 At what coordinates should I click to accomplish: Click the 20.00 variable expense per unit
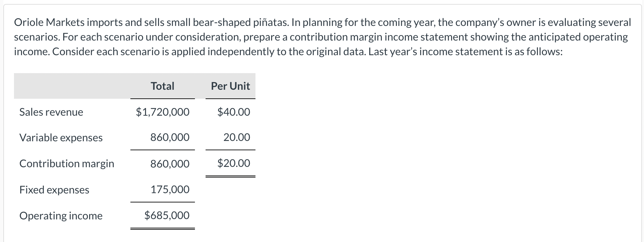[237, 137]
